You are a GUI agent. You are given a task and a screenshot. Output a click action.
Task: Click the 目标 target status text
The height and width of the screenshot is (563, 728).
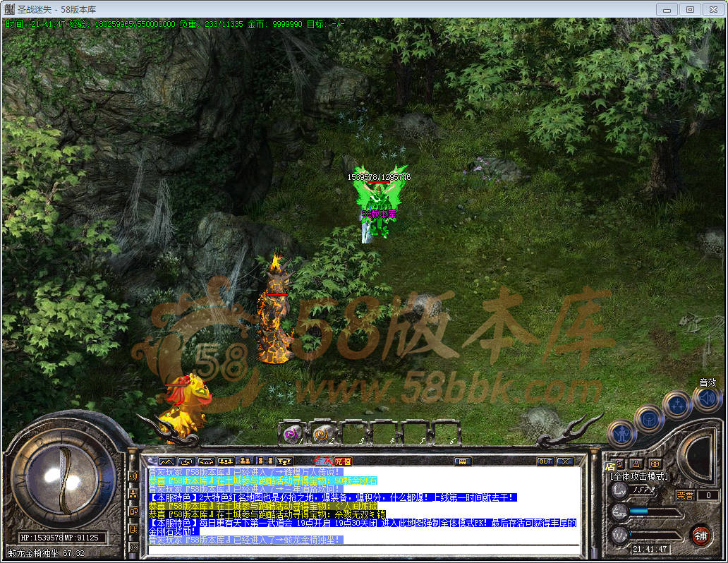tap(325, 24)
